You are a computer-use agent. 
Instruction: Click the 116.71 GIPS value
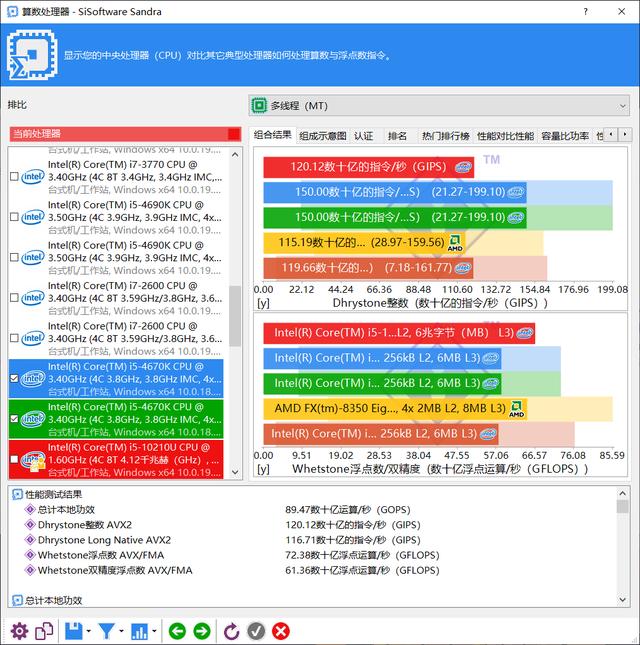point(353,540)
